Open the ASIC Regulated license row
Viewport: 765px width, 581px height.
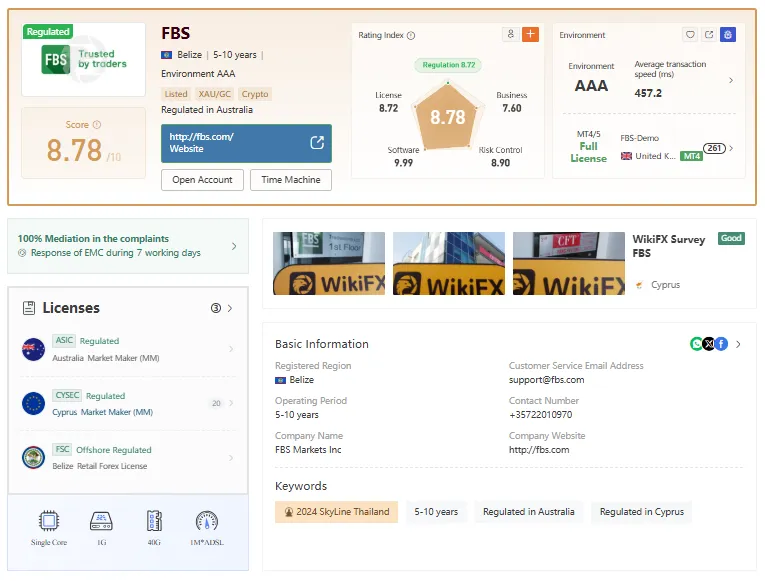tap(128, 349)
